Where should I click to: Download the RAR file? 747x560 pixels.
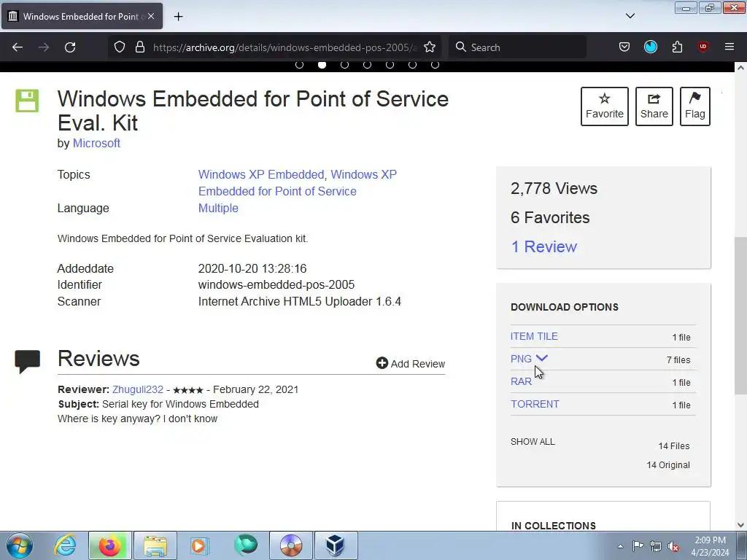521,381
